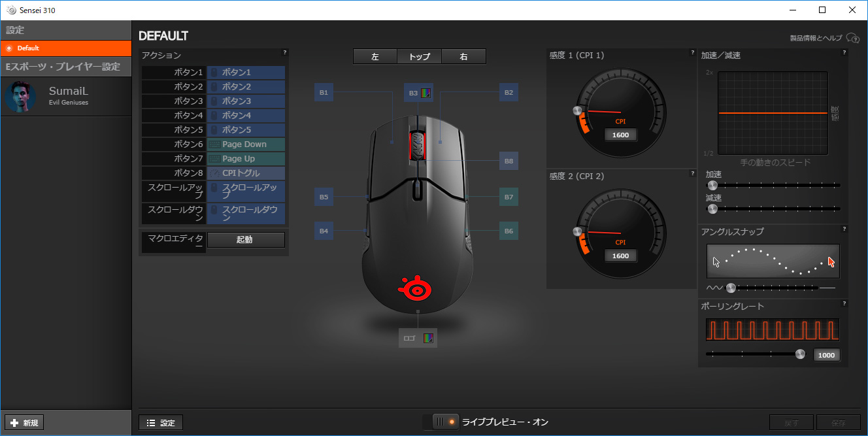Viewport: 868px width, 436px height.
Task: Click the help icon on 加速/減速 panel
Action: pos(844,52)
